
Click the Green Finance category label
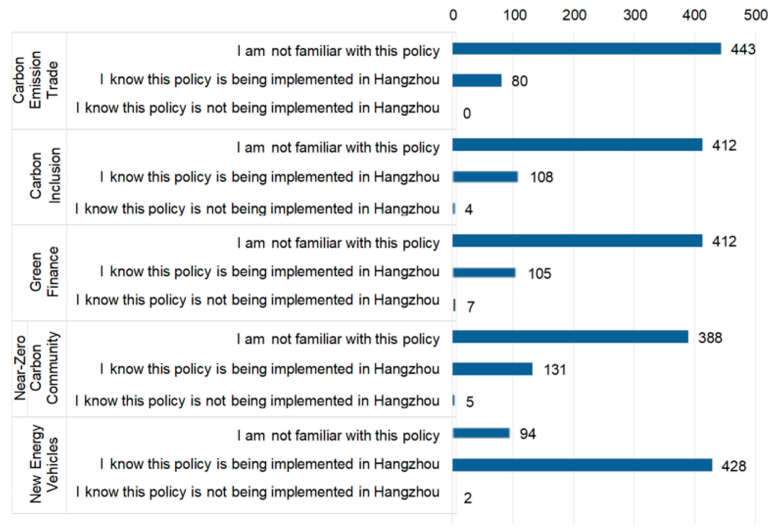44,272
